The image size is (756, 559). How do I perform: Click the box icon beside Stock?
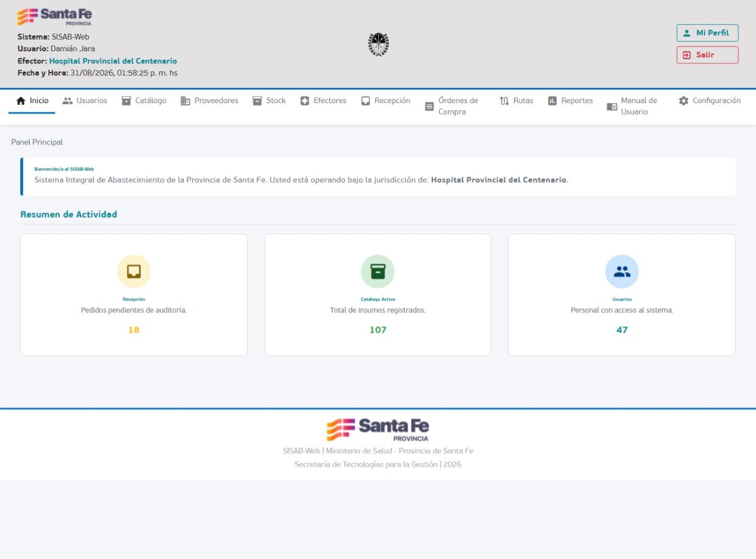click(x=257, y=101)
